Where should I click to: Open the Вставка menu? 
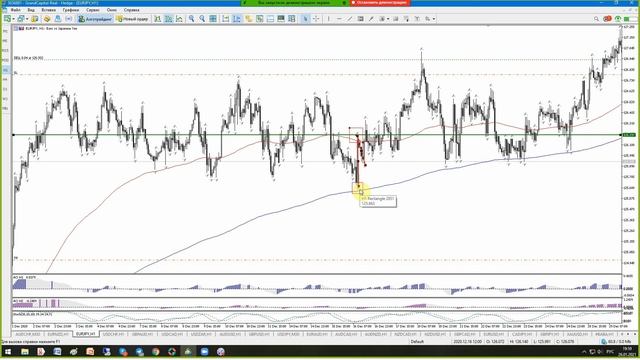click(49, 10)
